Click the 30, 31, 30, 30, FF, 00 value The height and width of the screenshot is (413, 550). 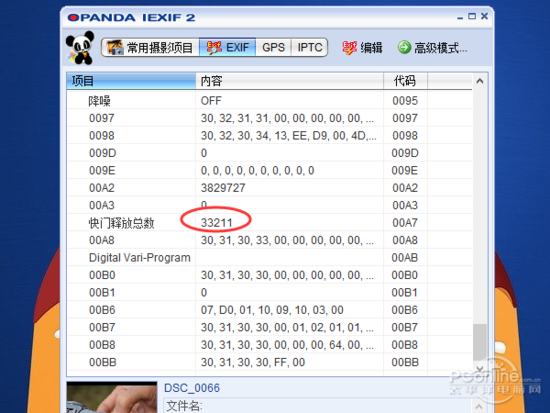coord(253,362)
